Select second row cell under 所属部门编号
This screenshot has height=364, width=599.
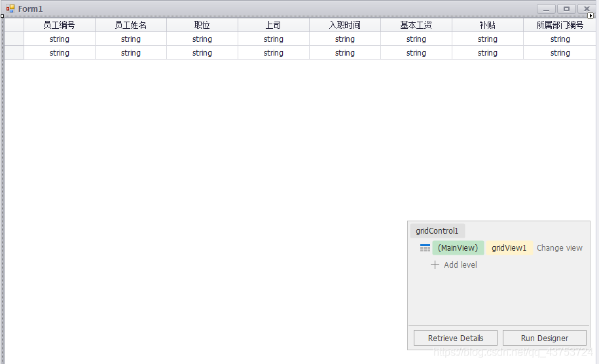coord(560,53)
